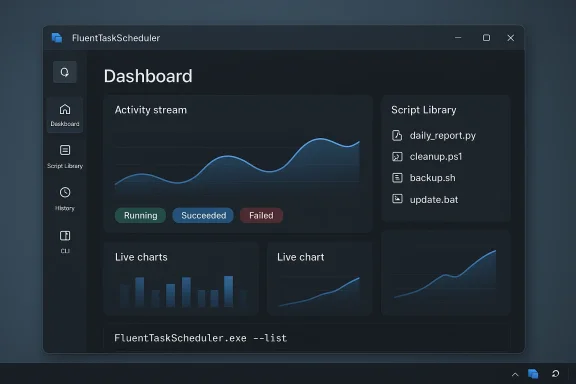Toggle the Running status filter
Screen dimensions: 576x384
tap(140, 215)
